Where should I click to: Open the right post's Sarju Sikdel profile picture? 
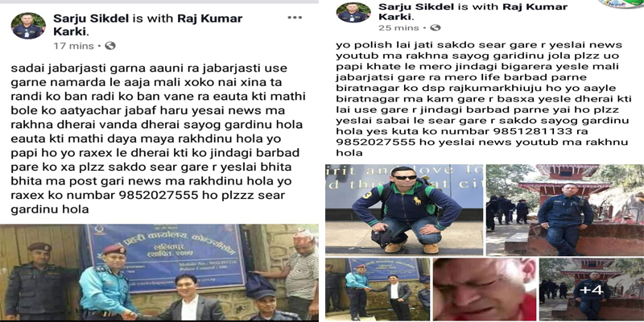pyautogui.click(x=353, y=12)
